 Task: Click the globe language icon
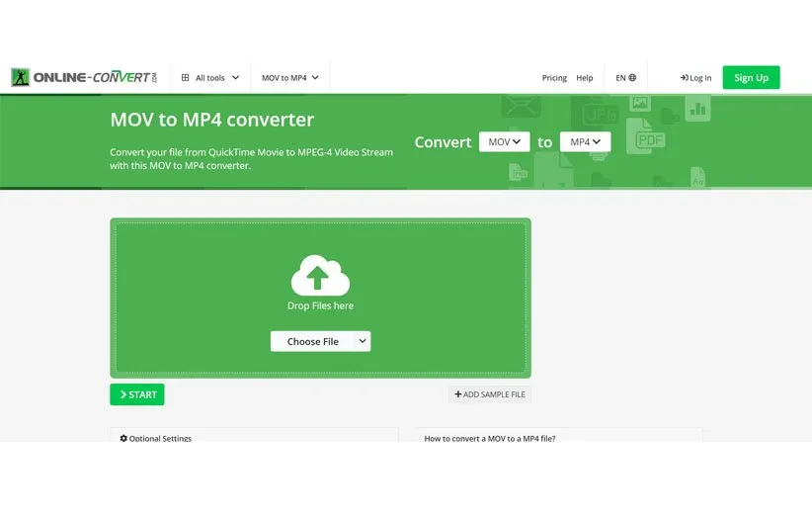pyautogui.click(x=632, y=78)
